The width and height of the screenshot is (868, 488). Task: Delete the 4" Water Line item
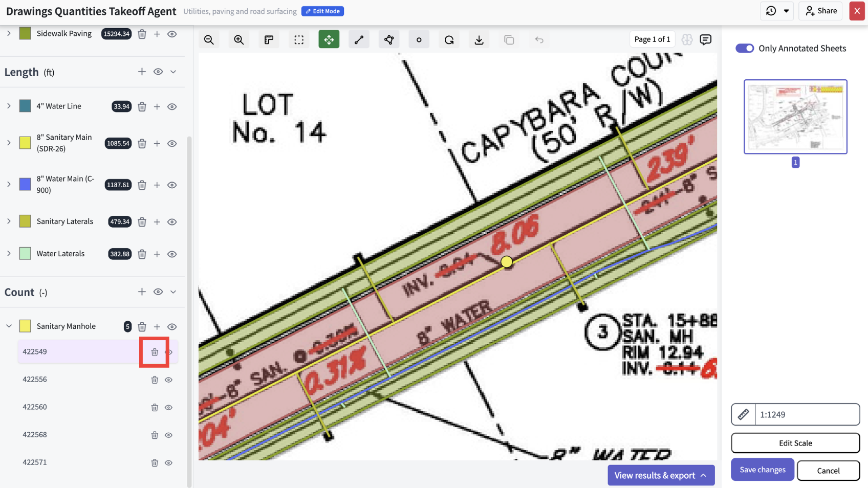(x=142, y=106)
